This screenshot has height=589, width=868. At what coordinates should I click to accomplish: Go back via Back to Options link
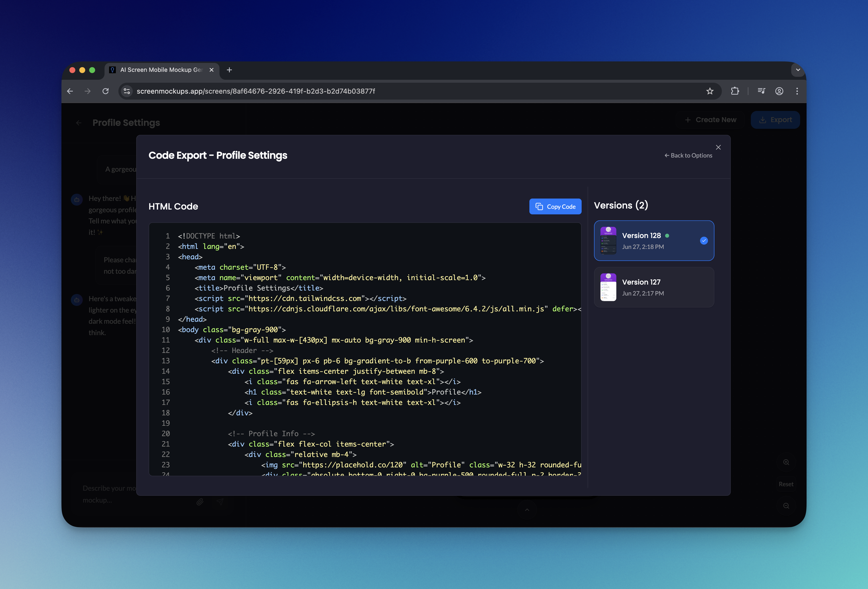pyautogui.click(x=688, y=155)
